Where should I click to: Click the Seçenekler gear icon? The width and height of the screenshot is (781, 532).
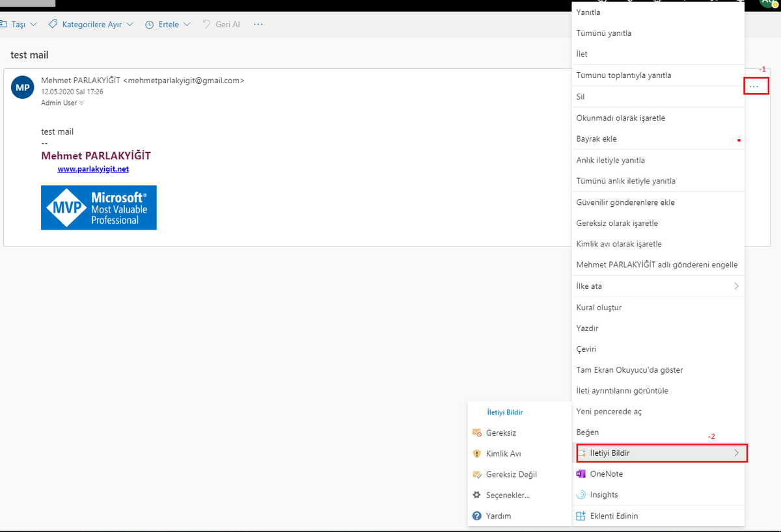(x=477, y=496)
